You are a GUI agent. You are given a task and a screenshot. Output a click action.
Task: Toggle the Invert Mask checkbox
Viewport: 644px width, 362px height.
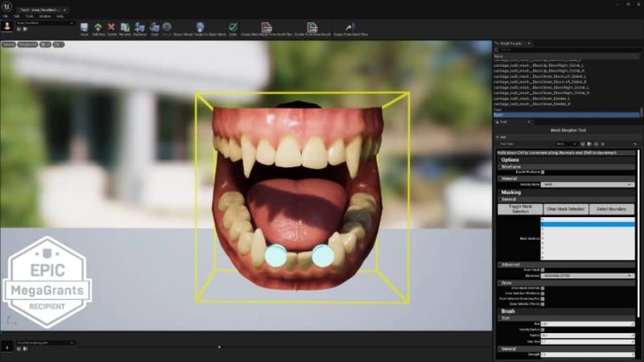tap(543, 270)
